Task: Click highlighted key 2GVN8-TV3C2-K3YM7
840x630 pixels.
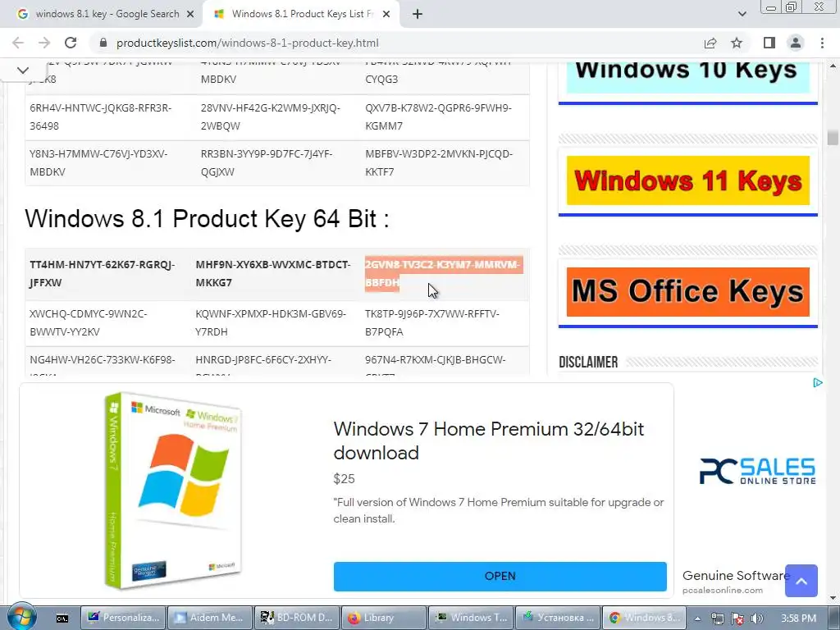Action: [442, 273]
